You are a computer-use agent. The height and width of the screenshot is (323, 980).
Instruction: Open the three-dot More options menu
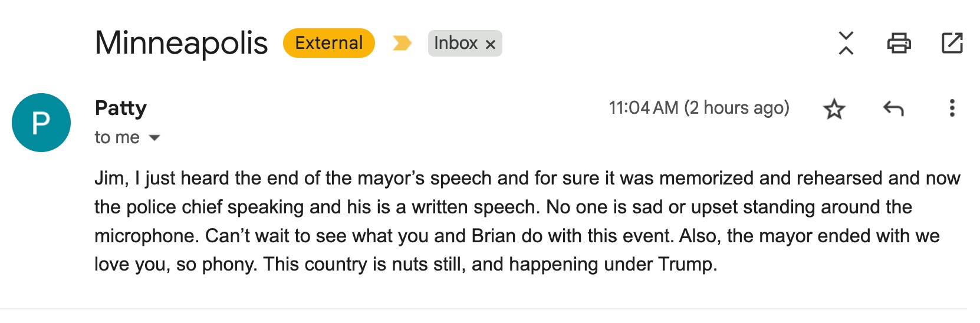click(952, 108)
